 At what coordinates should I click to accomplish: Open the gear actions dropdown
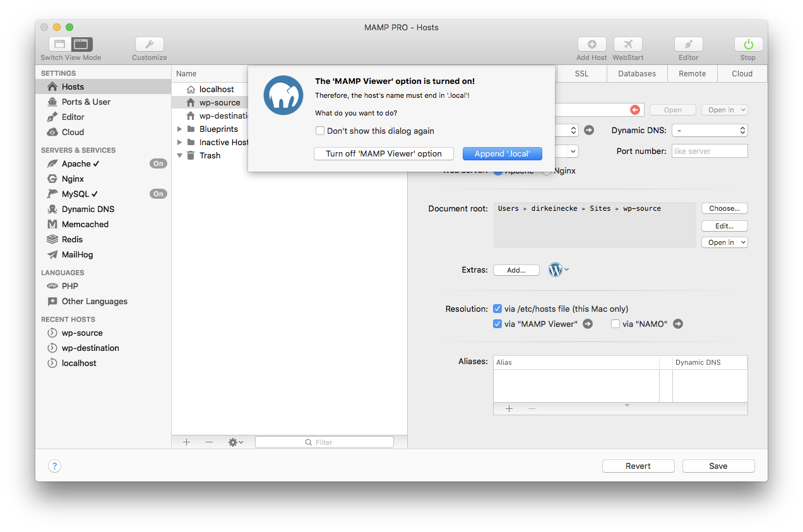[235, 442]
